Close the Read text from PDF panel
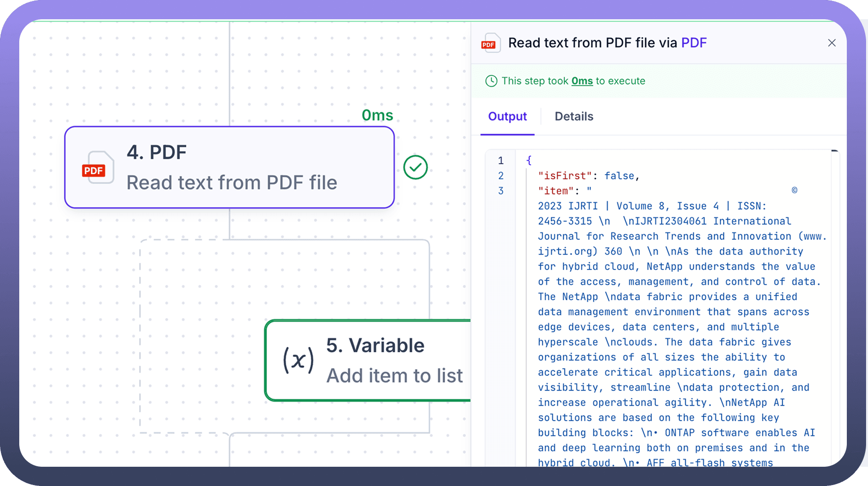This screenshot has width=868, height=486. (x=831, y=43)
